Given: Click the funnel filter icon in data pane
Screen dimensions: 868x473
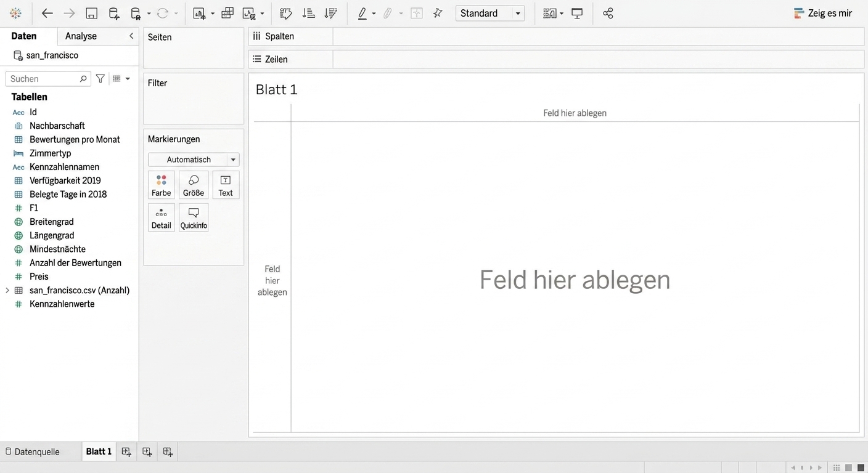Looking at the screenshot, I should pos(100,79).
